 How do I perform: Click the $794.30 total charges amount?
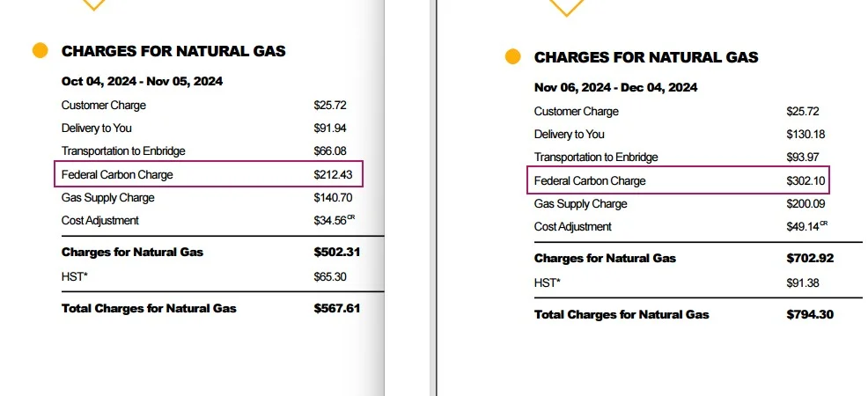810,314
